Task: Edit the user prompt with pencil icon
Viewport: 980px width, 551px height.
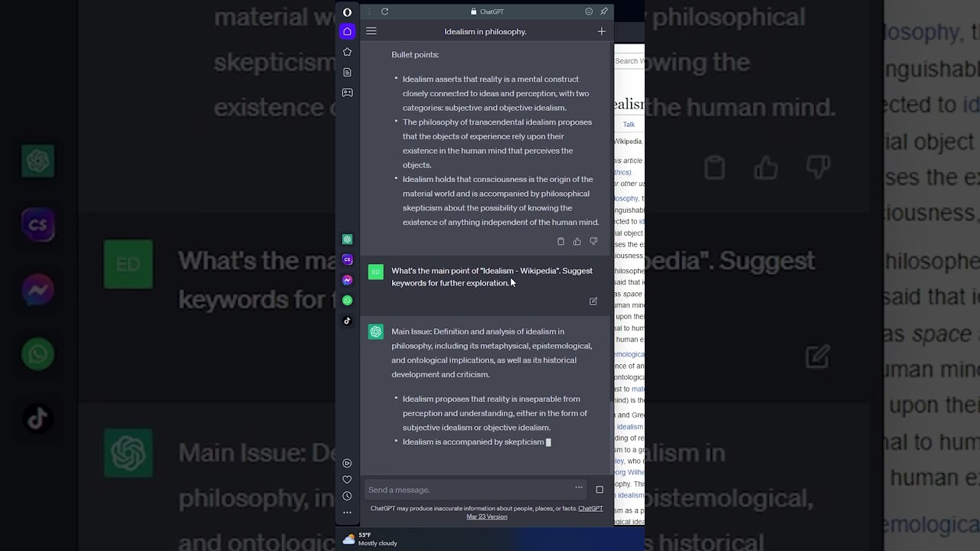Action: 593,302
